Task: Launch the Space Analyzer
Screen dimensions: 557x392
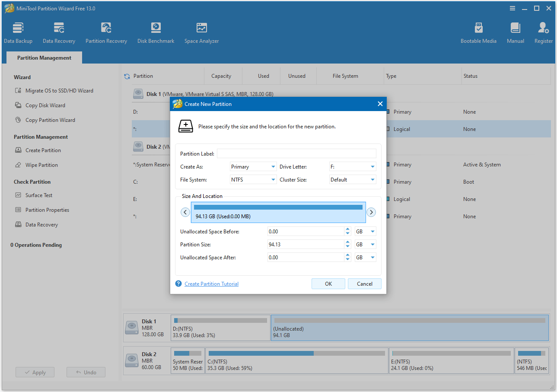Action: tap(201, 32)
